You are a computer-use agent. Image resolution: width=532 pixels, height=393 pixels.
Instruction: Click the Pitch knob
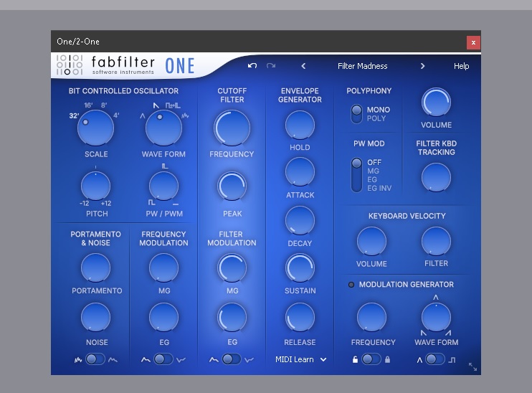point(95,186)
